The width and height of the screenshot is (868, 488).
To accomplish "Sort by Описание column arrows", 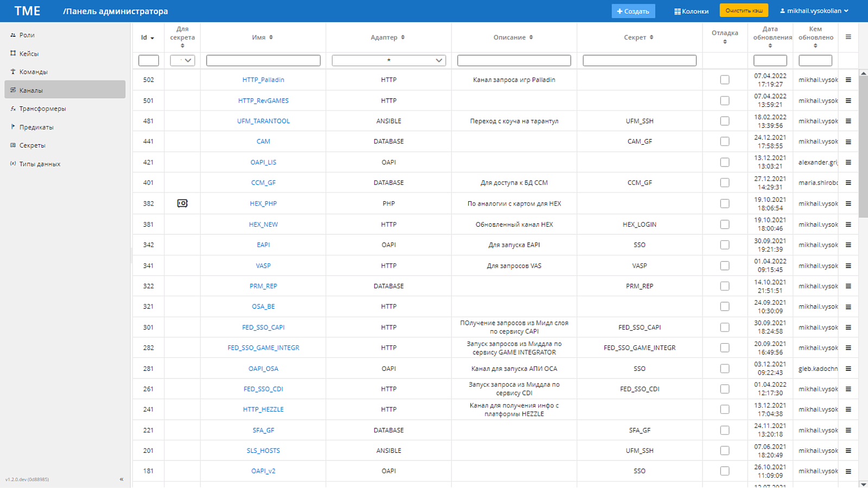I will click(x=531, y=37).
